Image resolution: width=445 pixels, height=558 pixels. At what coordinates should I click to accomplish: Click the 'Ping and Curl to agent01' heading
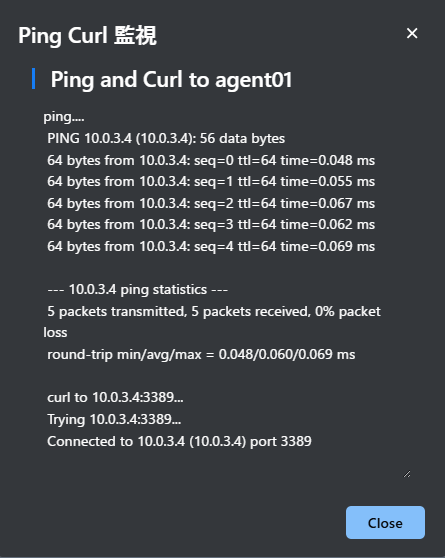point(171,79)
